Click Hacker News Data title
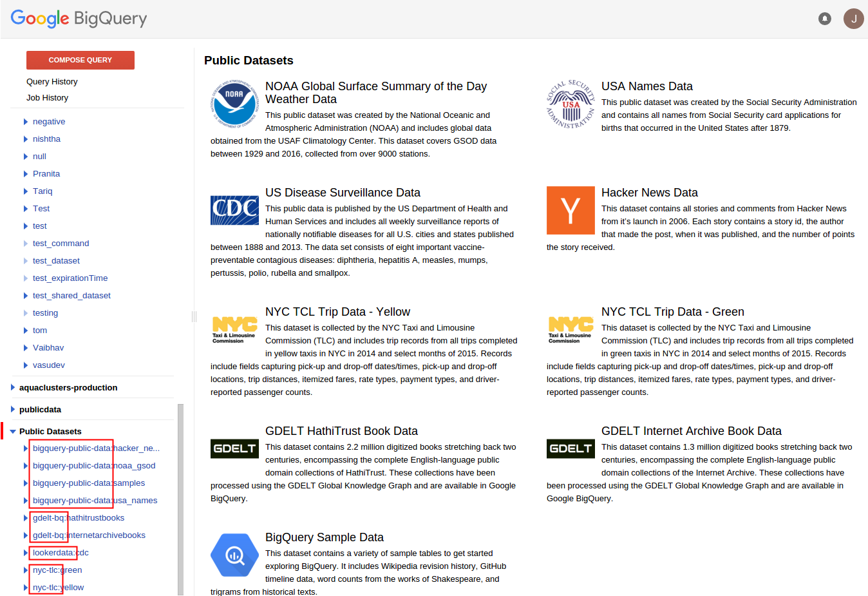The width and height of the screenshot is (868, 596). [x=650, y=193]
